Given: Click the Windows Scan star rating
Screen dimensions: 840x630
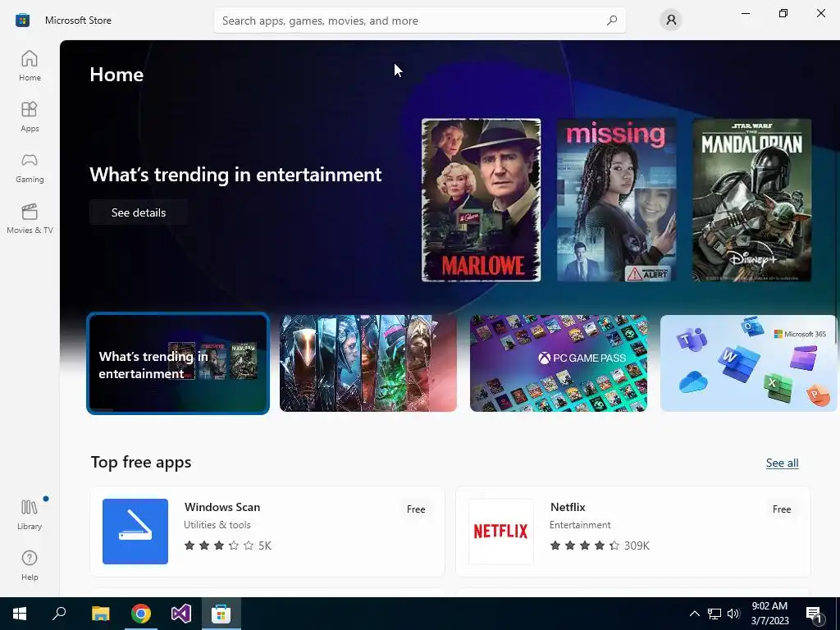Looking at the screenshot, I should click(228, 546).
